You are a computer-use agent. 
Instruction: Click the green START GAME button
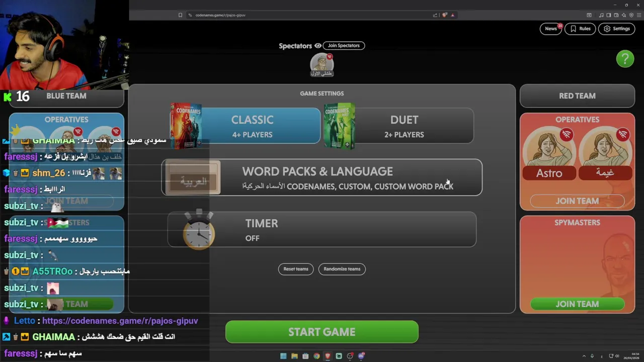pos(322,332)
